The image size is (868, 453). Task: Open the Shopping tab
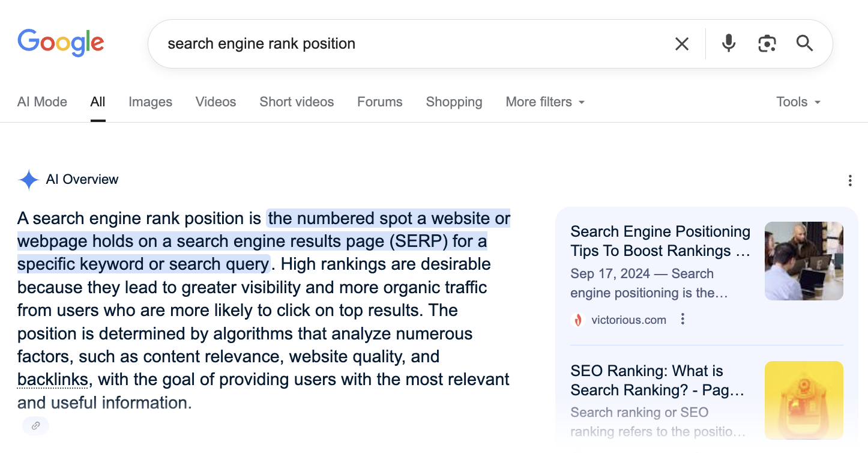tap(454, 102)
